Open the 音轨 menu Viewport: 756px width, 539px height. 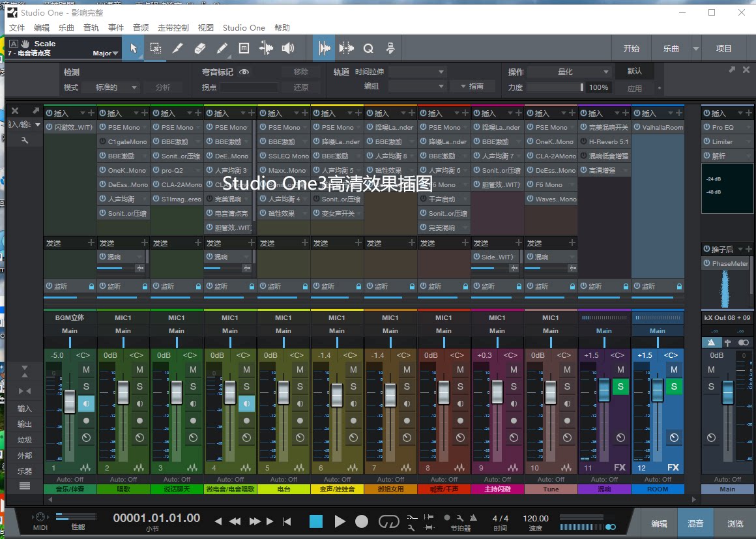[91, 27]
